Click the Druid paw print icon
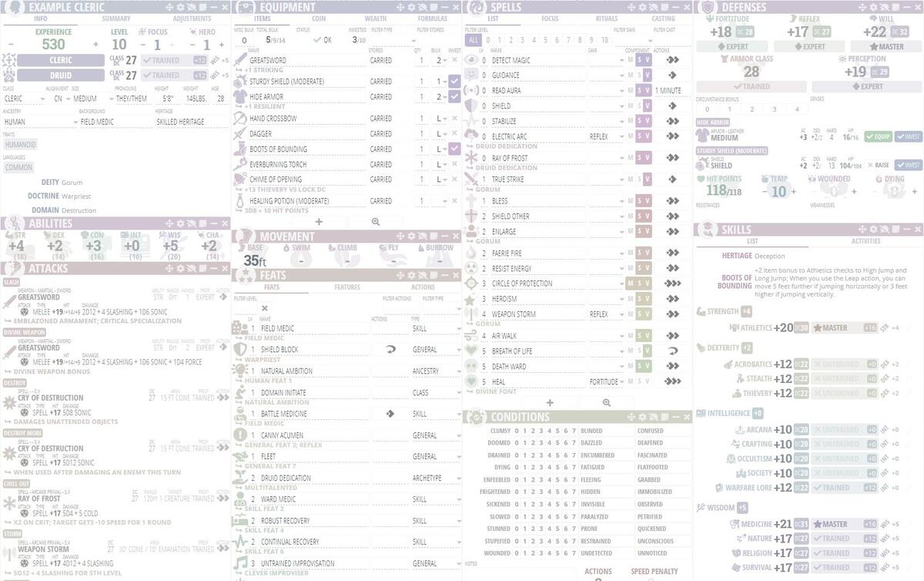This screenshot has height=581, width=924. 9,76
